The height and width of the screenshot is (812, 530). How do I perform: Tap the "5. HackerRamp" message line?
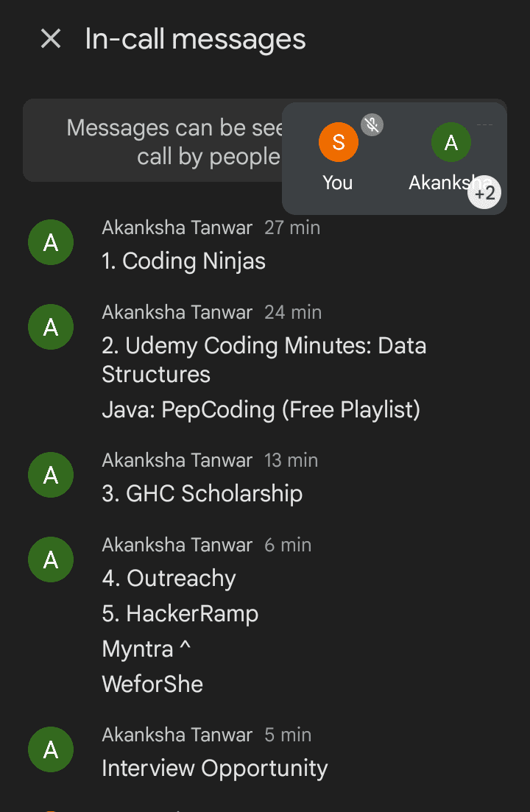click(180, 614)
